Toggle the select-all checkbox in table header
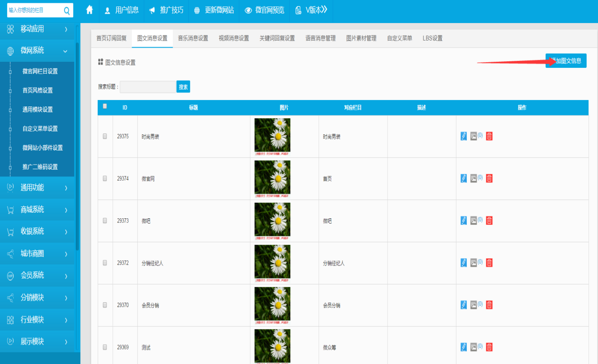Screen dimensions: 598x364 click(105, 107)
